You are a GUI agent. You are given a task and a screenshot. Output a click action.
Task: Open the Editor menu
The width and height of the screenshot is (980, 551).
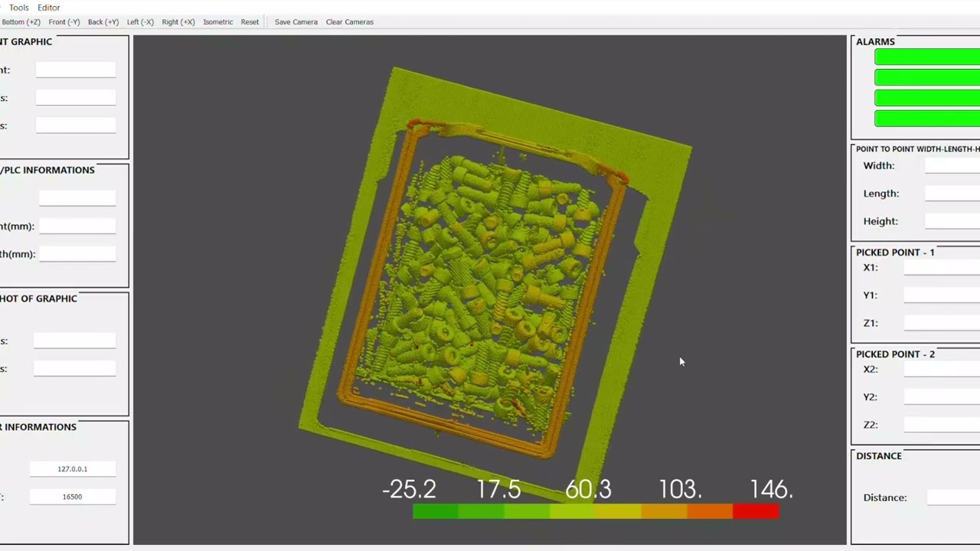48,8
